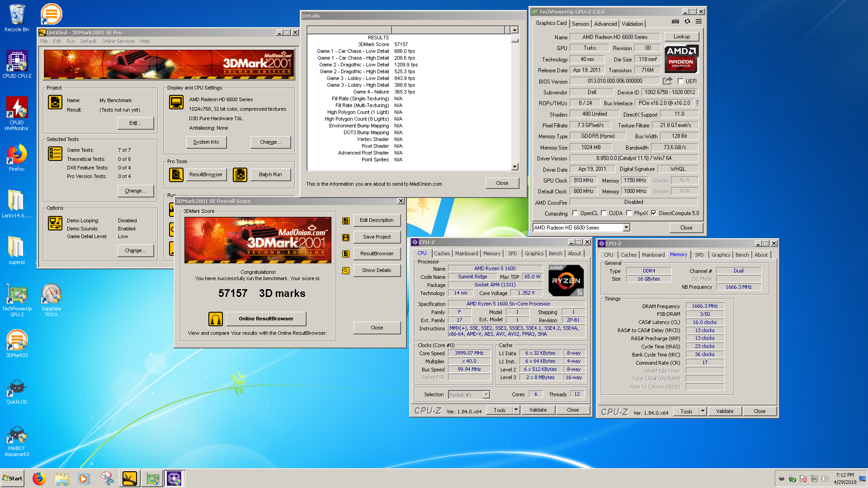
Task: Click the GPU-Z refresh icon
Action: [x=687, y=22]
